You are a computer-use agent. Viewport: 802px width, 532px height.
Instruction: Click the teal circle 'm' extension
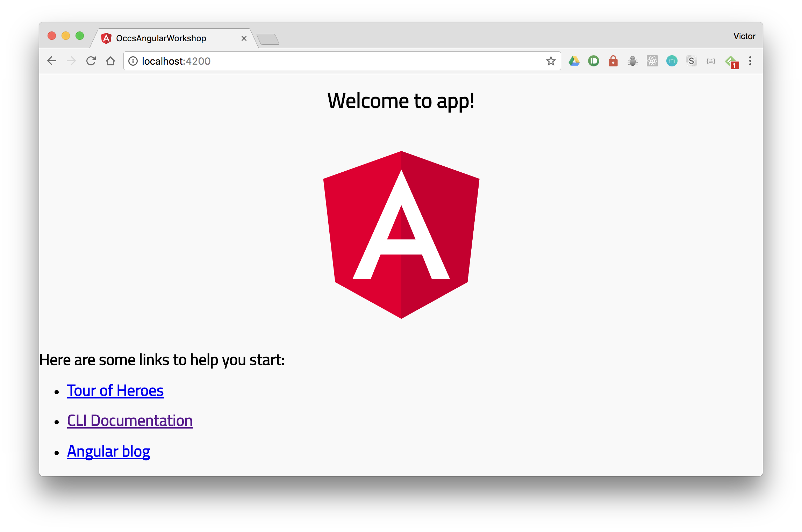tap(672, 61)
